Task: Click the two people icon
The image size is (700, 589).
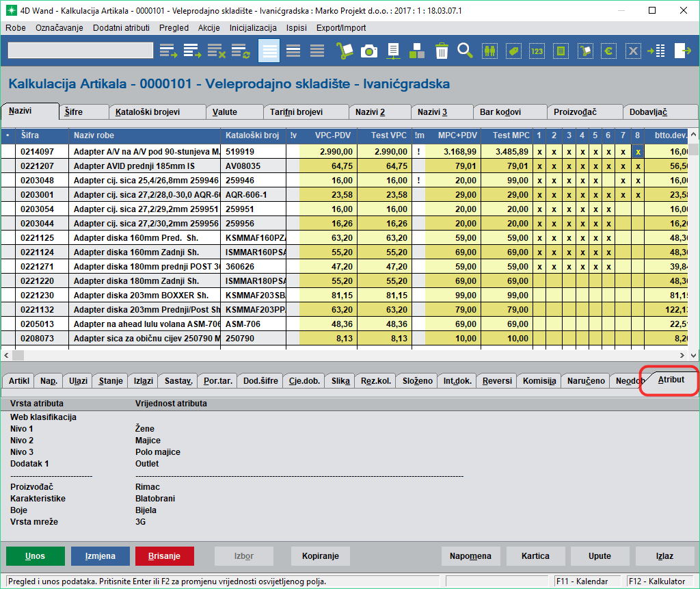Action: point(489,51)
